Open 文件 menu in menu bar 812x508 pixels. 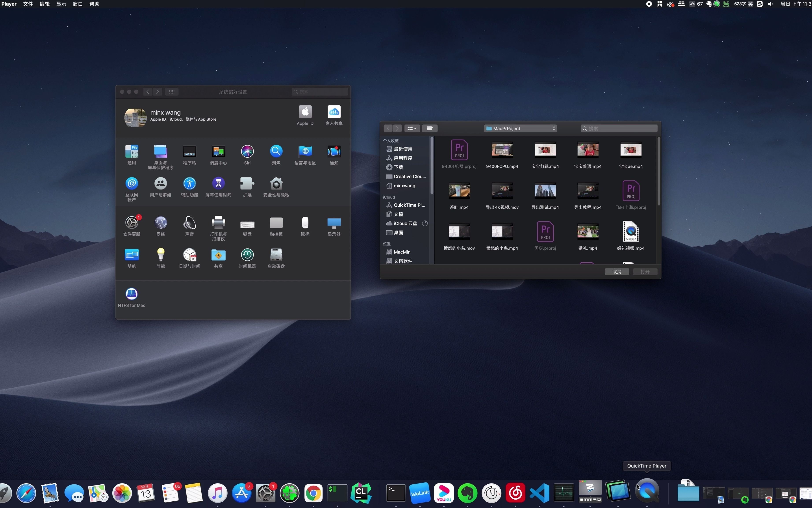[28, 4]
